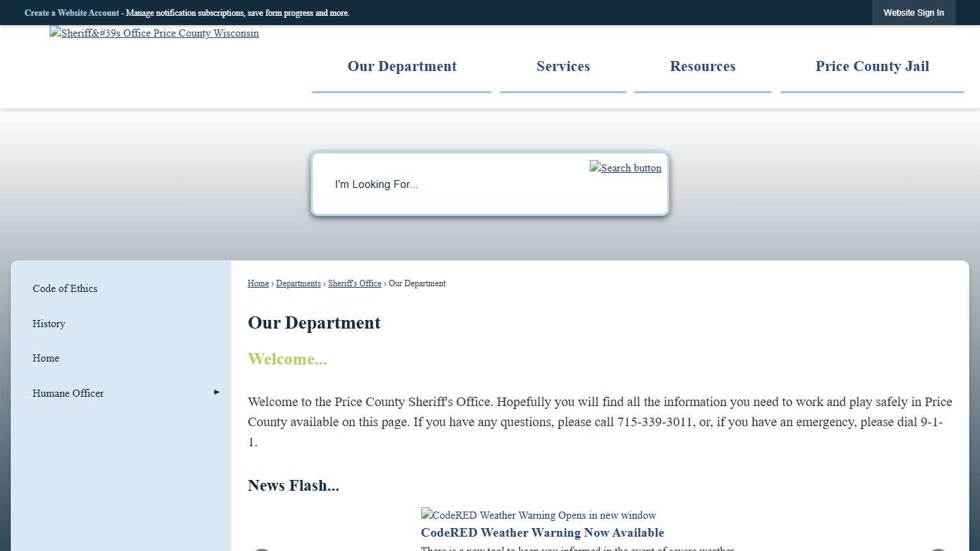Screen dimensions: 980x551
Task: Open the Our Department navigation dropdown
Action: (x=402, y=66)
